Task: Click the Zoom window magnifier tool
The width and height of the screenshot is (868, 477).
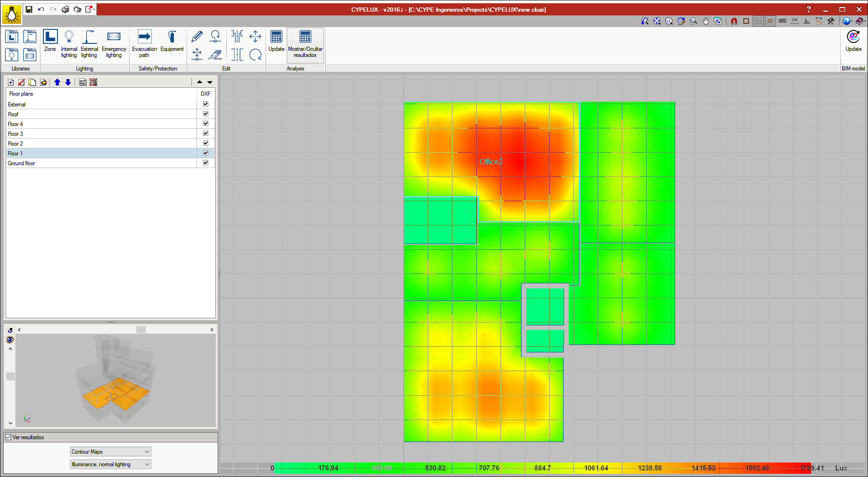Action: (x=693, y=21)
